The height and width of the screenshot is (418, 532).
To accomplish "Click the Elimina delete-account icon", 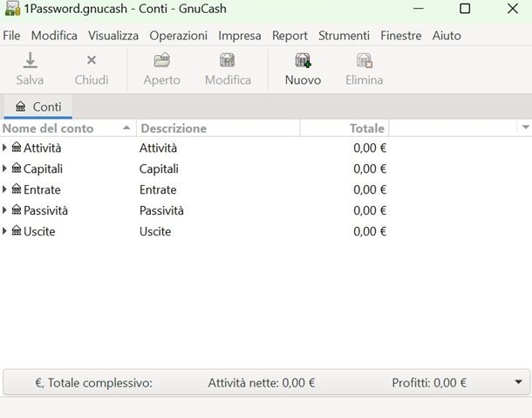I will [364, 60].
